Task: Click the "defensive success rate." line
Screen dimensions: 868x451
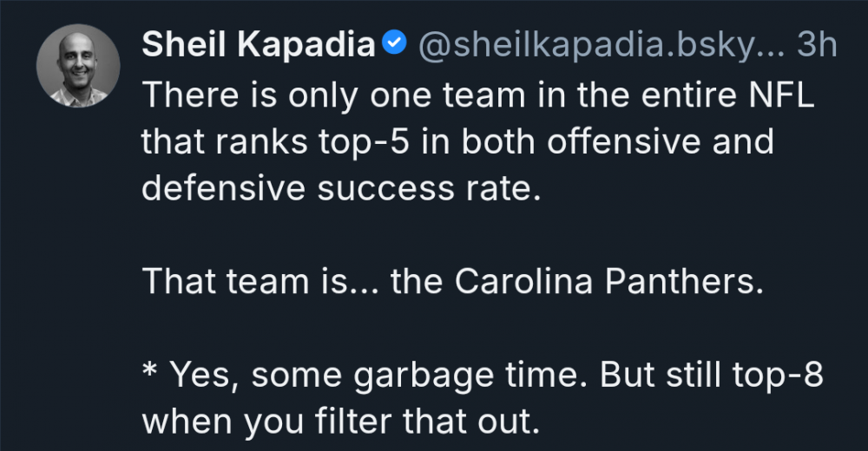Action: click(x=340, y=187)
